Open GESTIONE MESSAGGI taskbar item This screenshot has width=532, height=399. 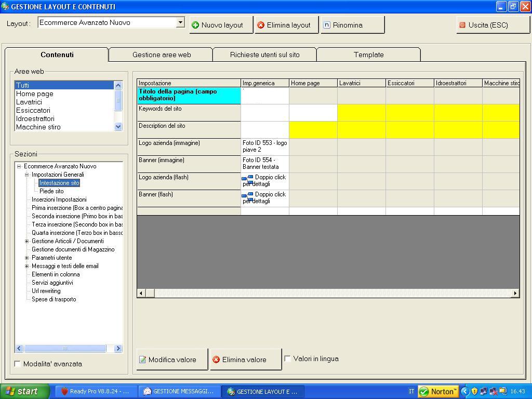pos(179,392)
